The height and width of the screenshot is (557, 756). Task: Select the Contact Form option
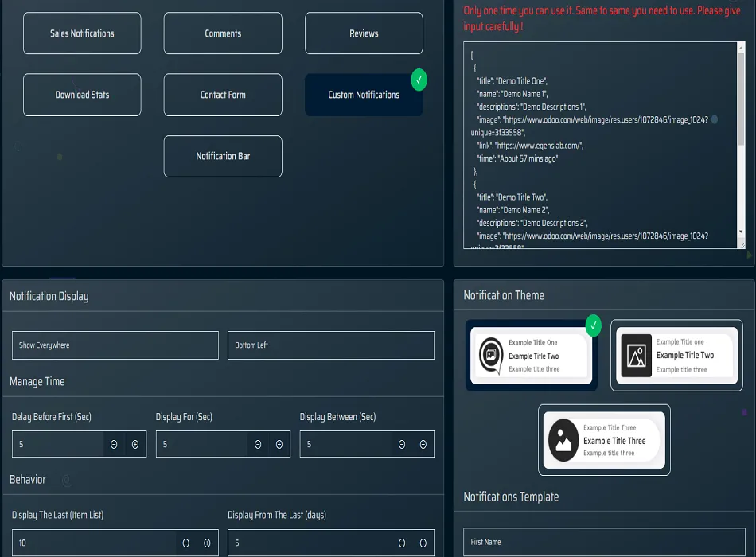[x=223, y=95]
